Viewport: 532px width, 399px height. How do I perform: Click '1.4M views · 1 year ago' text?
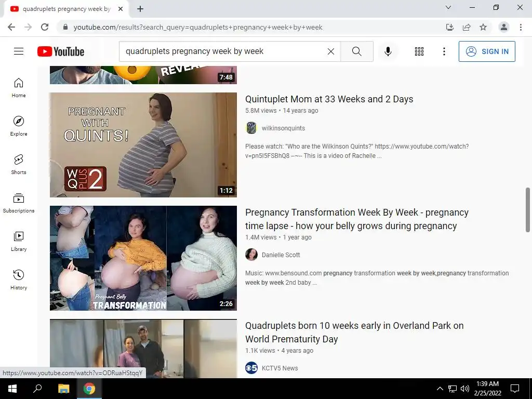tap(278, 237)
